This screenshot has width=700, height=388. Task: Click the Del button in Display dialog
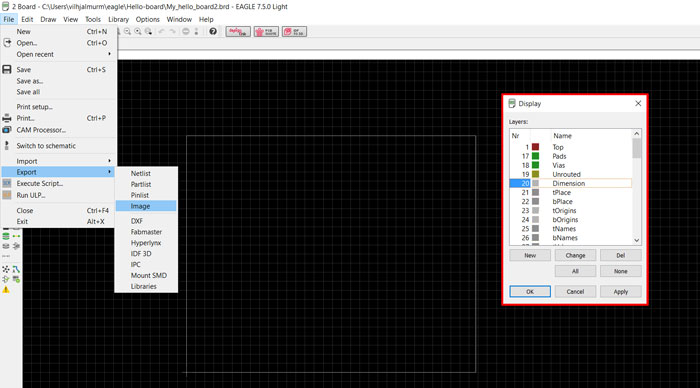[x=621, y=255]
